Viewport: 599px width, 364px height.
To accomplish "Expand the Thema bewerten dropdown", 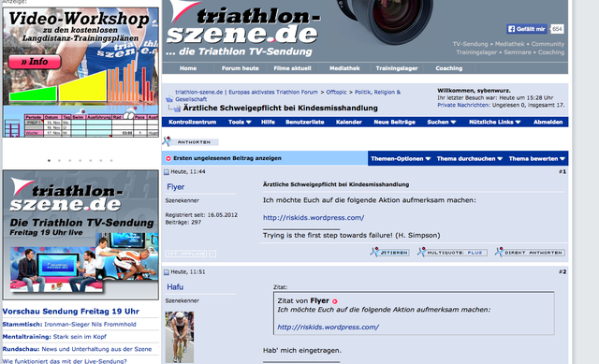I will tap(536, 158).
